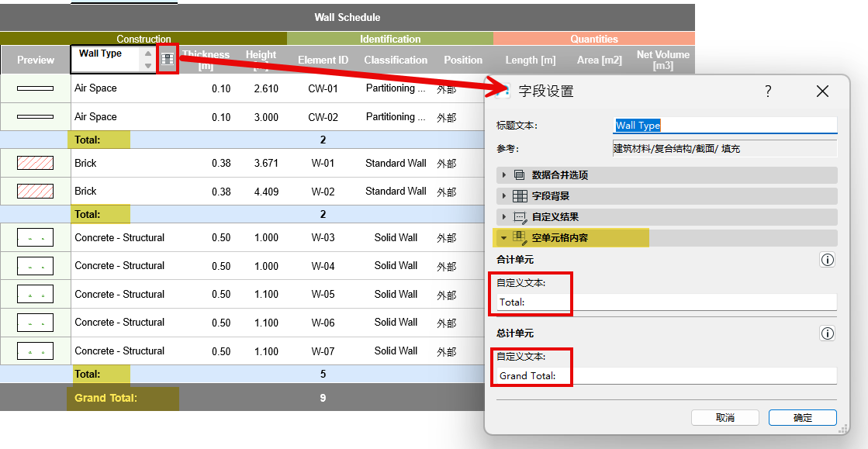
Task: Click the Total: custom text field
Action: (x=666, y=302)
